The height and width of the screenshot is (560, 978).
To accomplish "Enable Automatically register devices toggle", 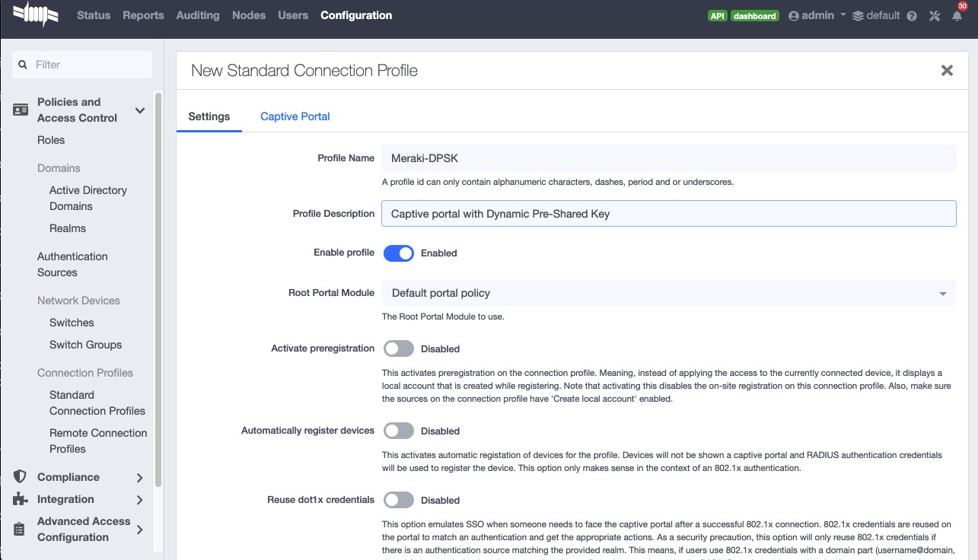I will pos(398,431).
